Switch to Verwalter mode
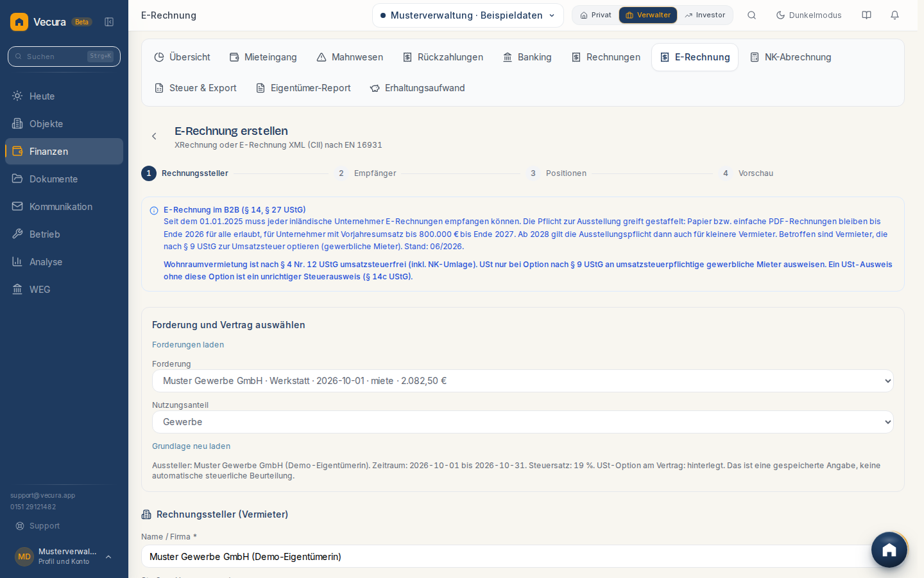Image resolution: width=924 pixels, height=578 pixels. click(x=648, y=15)
